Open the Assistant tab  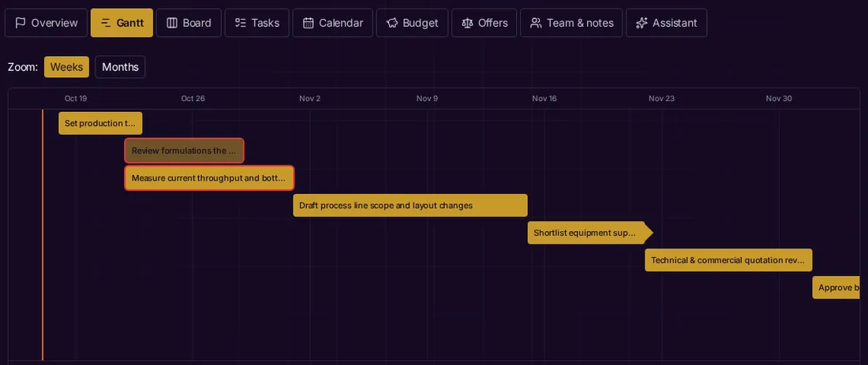pyautogui.click(x=667, y=23)
